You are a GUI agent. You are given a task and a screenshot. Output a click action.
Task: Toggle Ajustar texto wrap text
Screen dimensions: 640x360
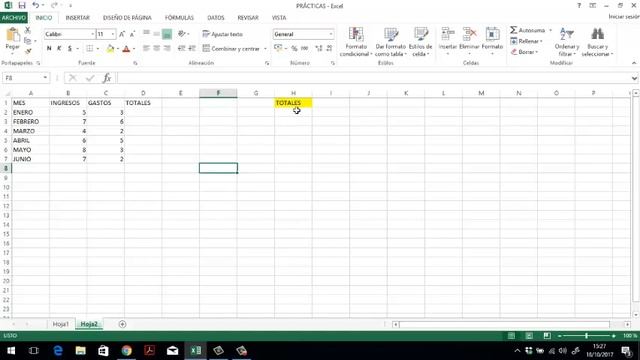(223, 34)
